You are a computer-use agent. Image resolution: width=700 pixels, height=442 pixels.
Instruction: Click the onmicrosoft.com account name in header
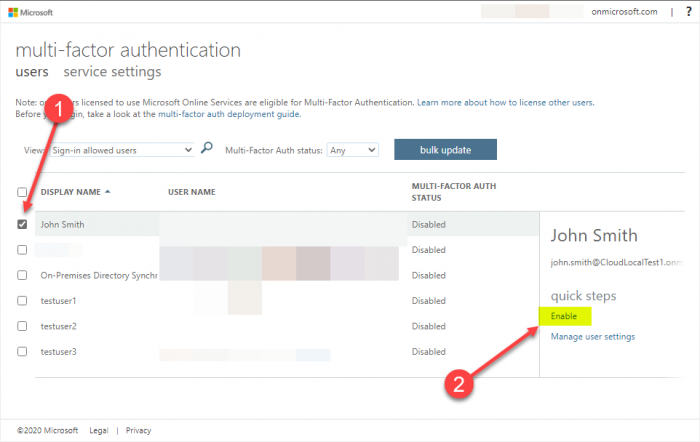click(x=624, y=12)
